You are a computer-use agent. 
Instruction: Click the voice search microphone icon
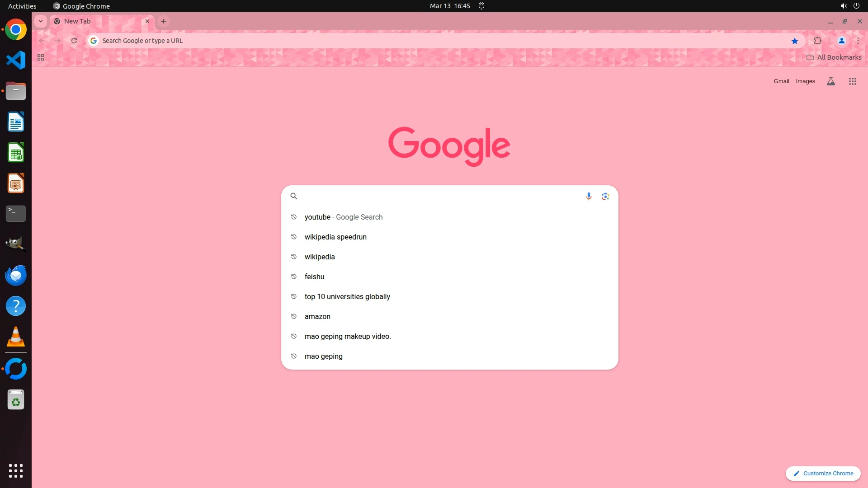tap(589, 196)
